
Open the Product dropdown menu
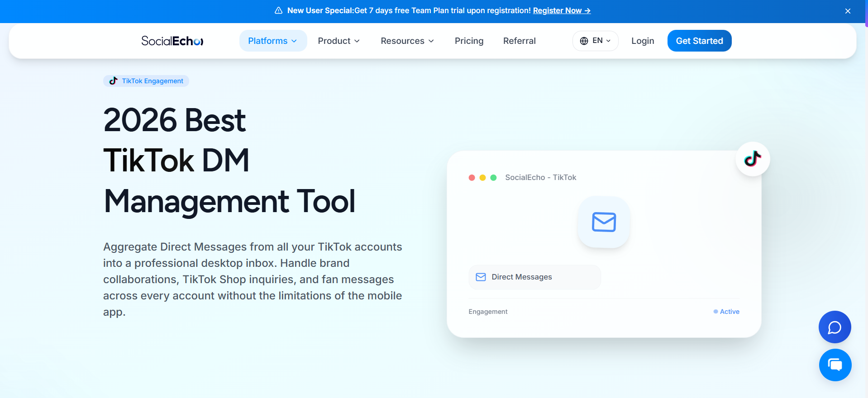click(x=339, y=41)
